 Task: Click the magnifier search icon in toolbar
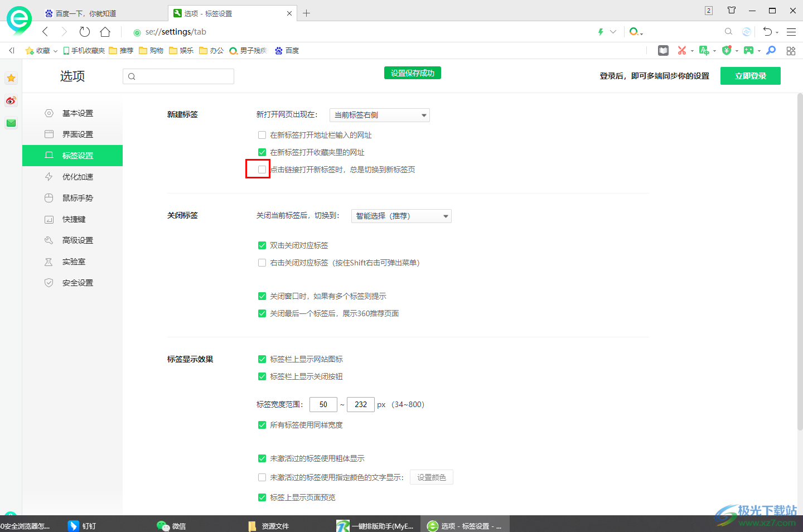tap(728, 32)
